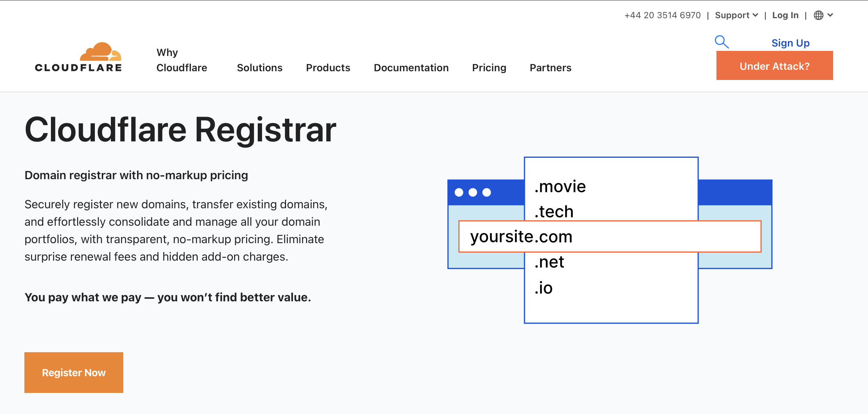Viewport: 868px width, 414px height.
Task: Click 'Domain registrar with no-markup pricing' subtitle
Action: 136,175
